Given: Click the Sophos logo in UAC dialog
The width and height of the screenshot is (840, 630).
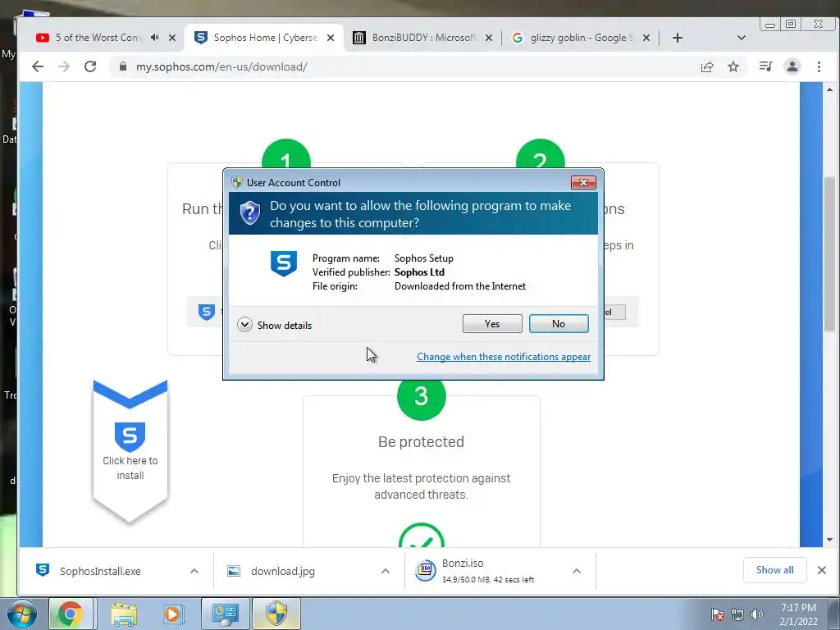Looking at the screenshot, I should point(283,263).
